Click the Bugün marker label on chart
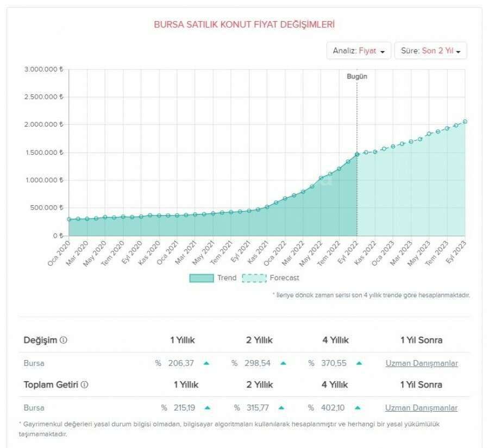Viewport: 489px width, 448px height. point(357,77)
